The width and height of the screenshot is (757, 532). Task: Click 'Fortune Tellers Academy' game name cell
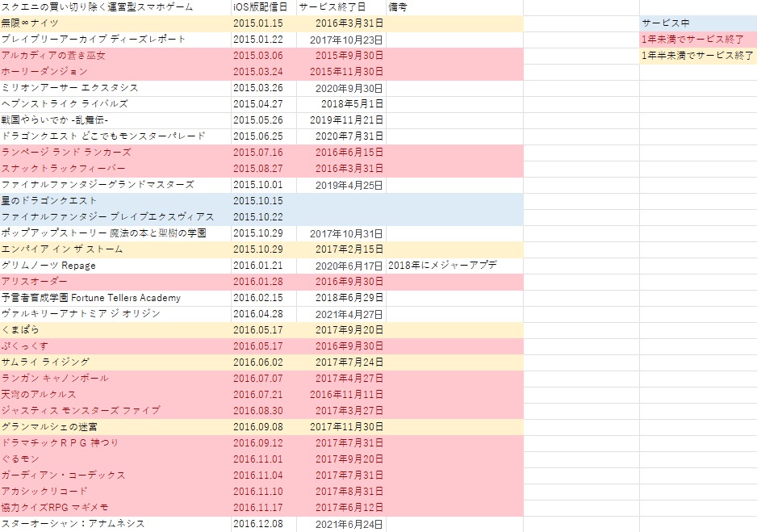pyautogui.click(x=115, y=298)
